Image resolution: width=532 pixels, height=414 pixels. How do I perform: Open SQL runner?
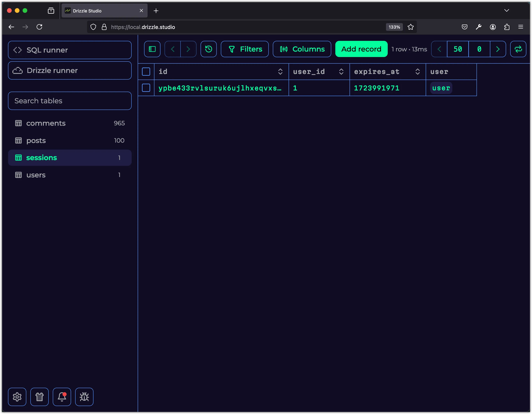pos(70,50)
